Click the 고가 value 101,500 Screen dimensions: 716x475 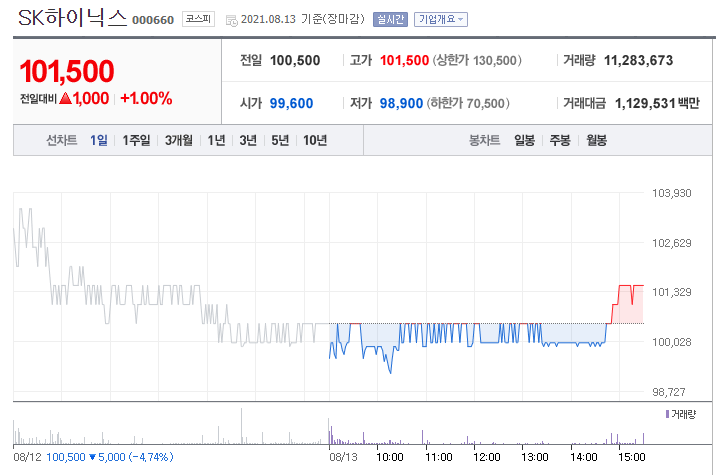click(x=405, y=60)
